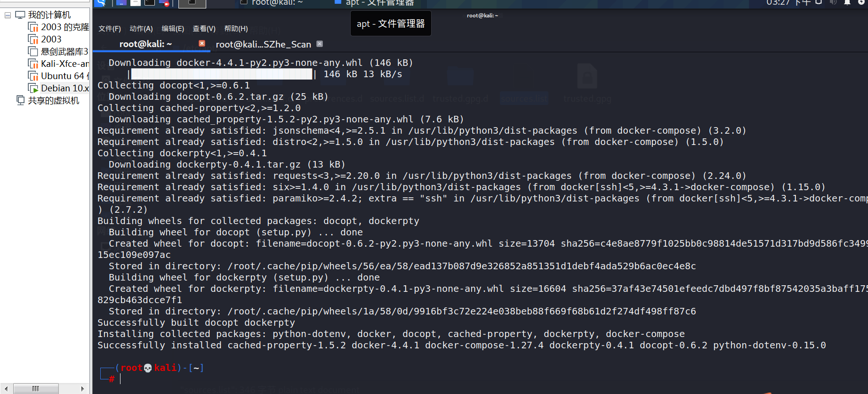Click the 共享的虚拟机 icon in the VM tree
This screenshot has height=394, width=868.
pyautogui.click(x=21, y=100)
